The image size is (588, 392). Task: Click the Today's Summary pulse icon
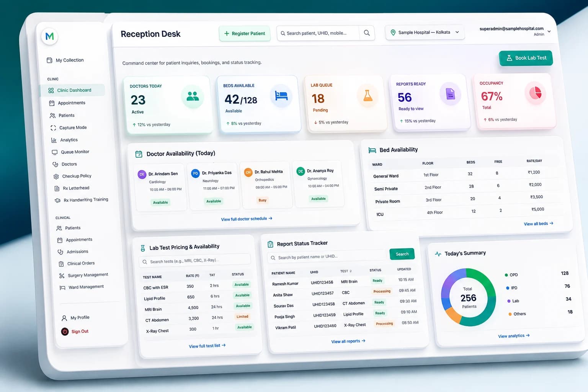tap(438, 254)
